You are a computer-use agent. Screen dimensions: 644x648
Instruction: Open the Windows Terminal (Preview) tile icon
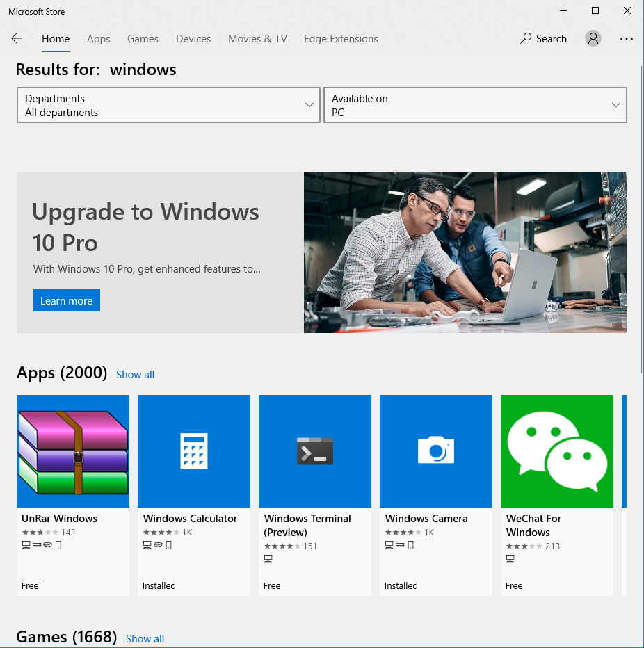tap(315, 451)
